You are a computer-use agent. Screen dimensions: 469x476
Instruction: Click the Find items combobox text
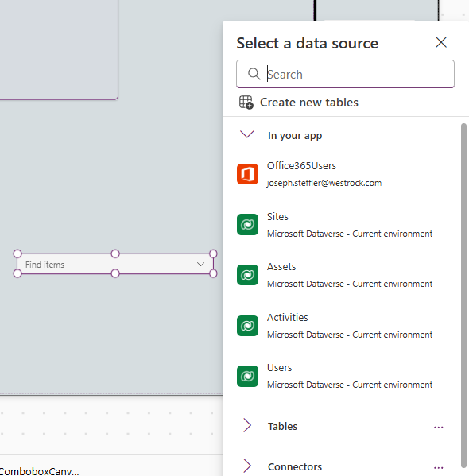click(x=45, y=265)
